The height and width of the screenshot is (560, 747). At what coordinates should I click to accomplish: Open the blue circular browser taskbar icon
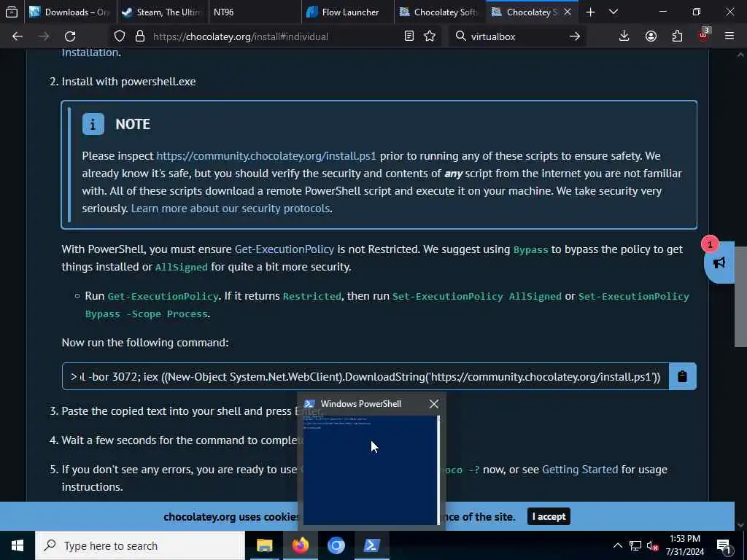tap(336, 545)
